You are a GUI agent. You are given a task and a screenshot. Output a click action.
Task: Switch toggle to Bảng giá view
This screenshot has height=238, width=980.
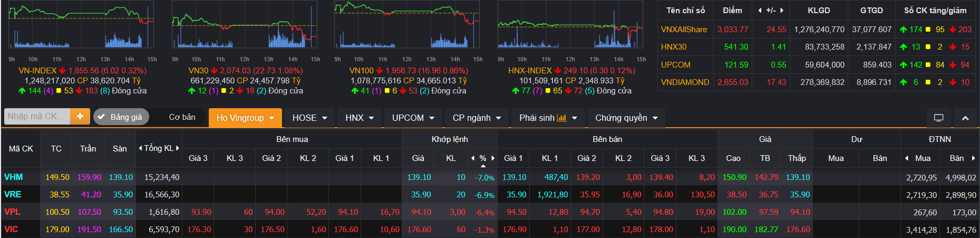click(x=121, y=117)
